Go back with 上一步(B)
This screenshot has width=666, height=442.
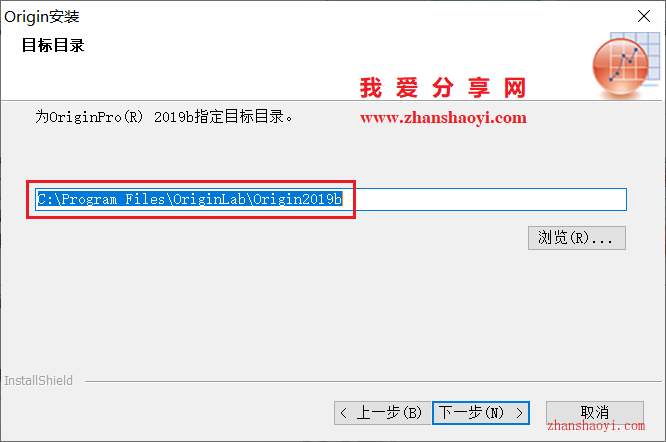coord(382,413)
